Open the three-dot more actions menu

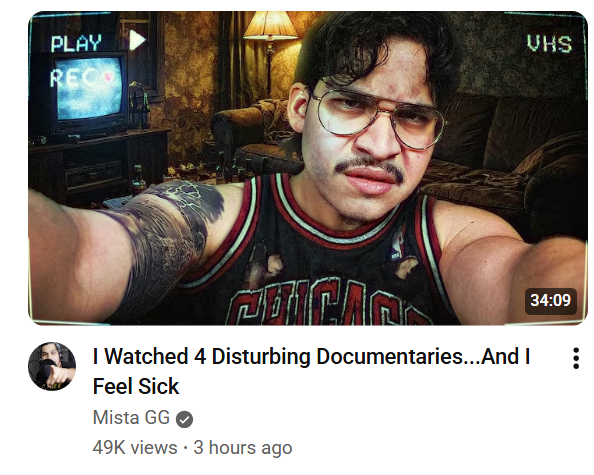[576, 358]
